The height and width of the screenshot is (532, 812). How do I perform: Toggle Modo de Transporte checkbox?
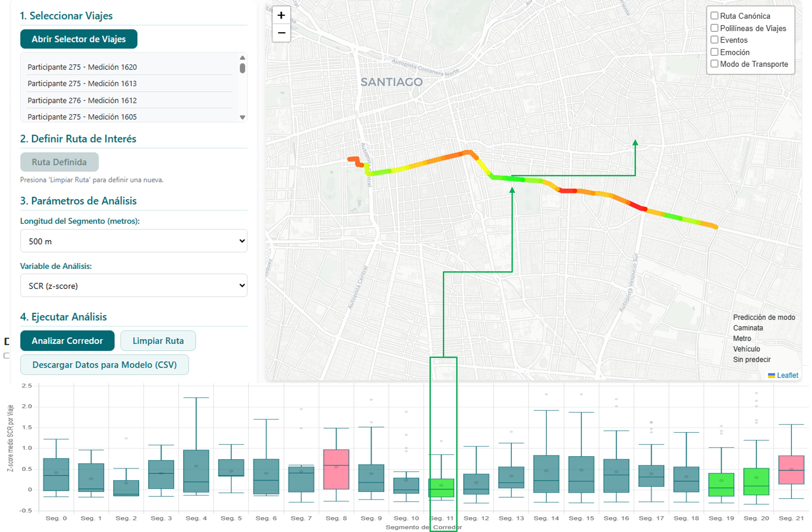714,64
